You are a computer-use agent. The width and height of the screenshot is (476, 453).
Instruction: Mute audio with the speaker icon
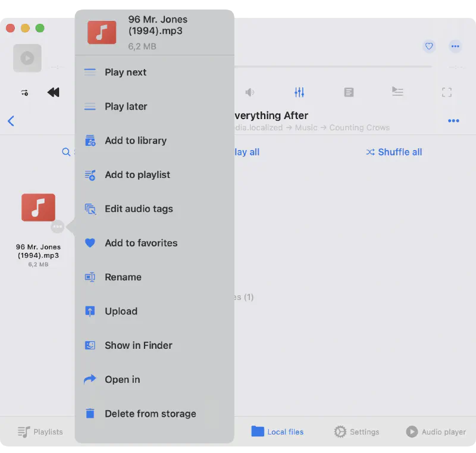[x=250, y=92]
